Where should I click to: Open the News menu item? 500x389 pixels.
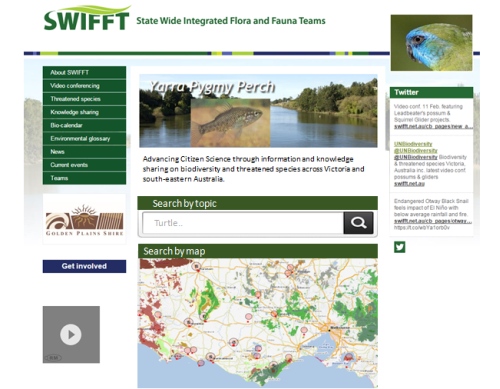tap(84, 152)
